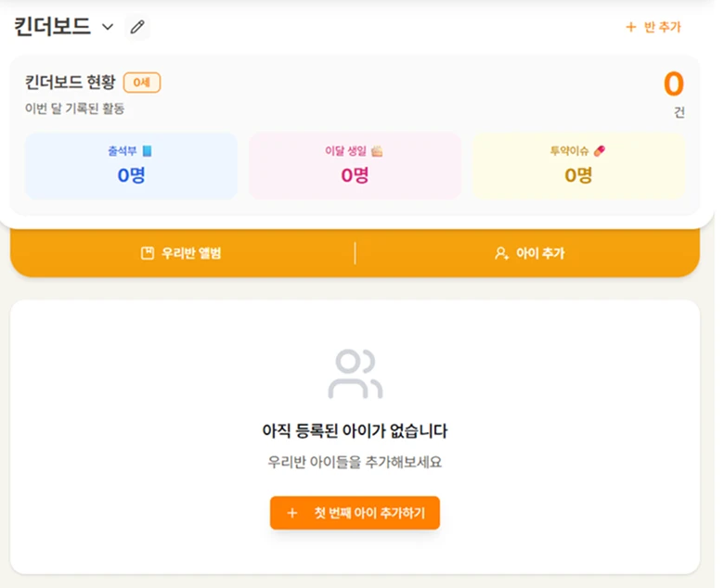
Task: Click the pill icon next to 투약이슈
Action: pos(600,150)
